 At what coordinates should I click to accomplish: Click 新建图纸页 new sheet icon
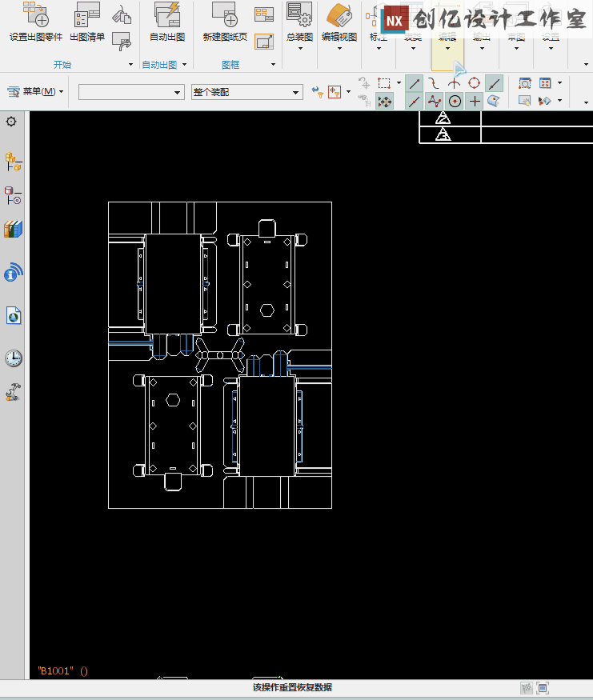pos(225,14)
